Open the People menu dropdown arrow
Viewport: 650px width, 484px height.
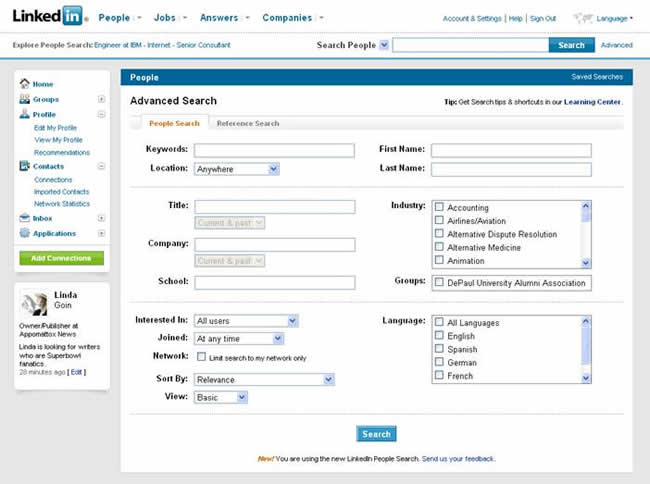[139, 18]
